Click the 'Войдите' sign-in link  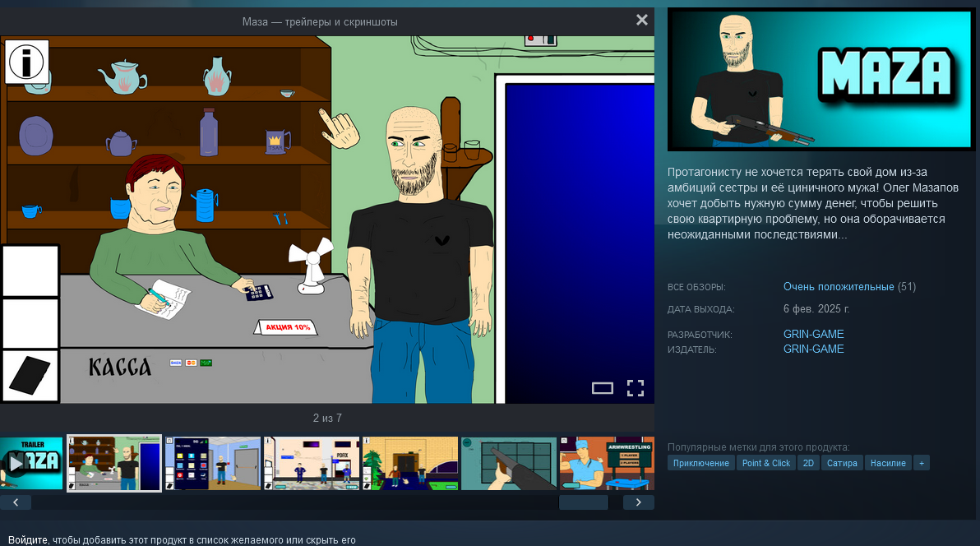pyautogui.click(x=27, y=539)
